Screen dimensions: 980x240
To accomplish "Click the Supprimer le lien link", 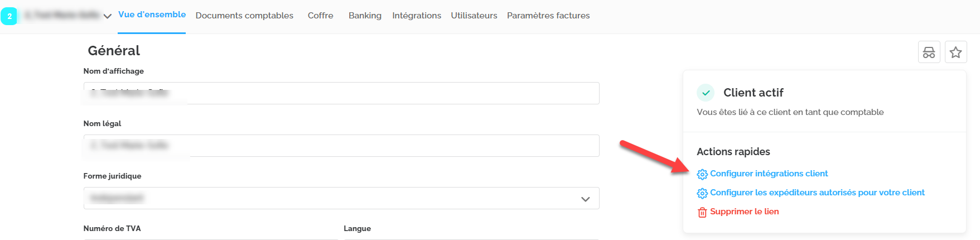I will pos(744,212).
